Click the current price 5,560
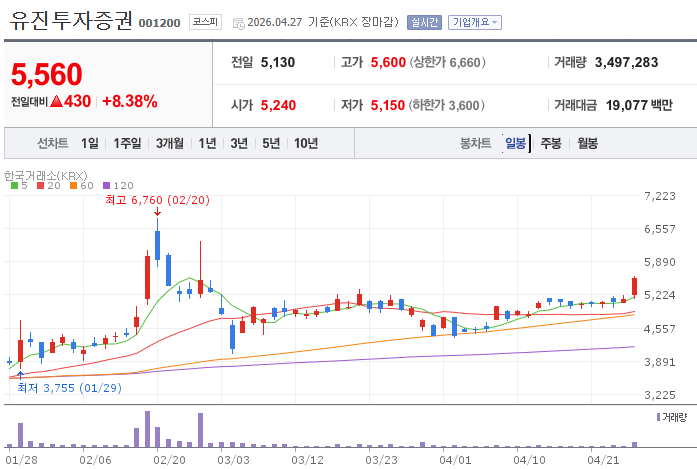Viewport: 697px width, 469px height. coord(47,74)
